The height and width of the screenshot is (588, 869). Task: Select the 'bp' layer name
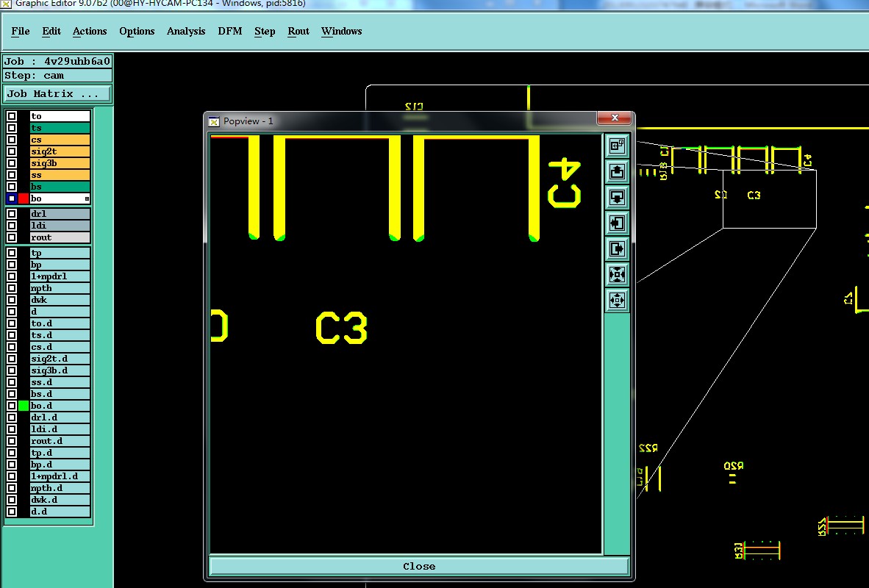pyautogui.click(x=60, y=265)
